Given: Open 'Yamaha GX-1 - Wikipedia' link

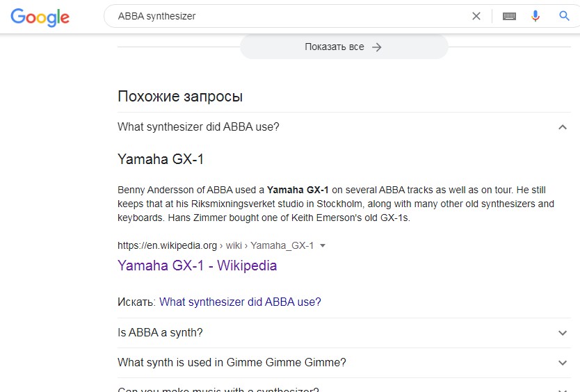Looking at the screenshot, I should click(x=198, y=266).
